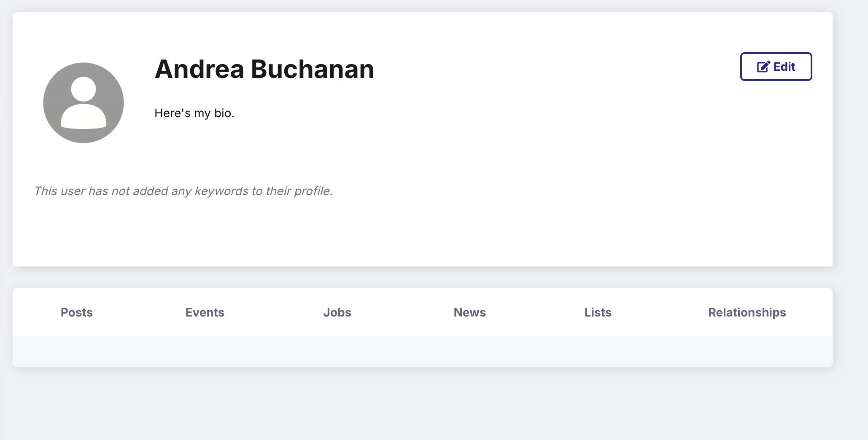Switch to the Events tab

(x=205, y=312)
